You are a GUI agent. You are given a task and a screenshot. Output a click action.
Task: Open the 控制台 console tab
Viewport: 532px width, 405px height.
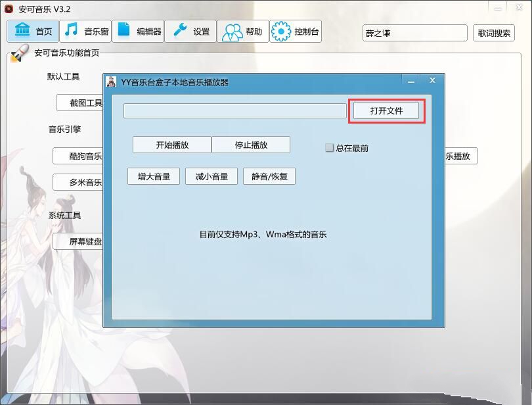(x=296, y=32)
